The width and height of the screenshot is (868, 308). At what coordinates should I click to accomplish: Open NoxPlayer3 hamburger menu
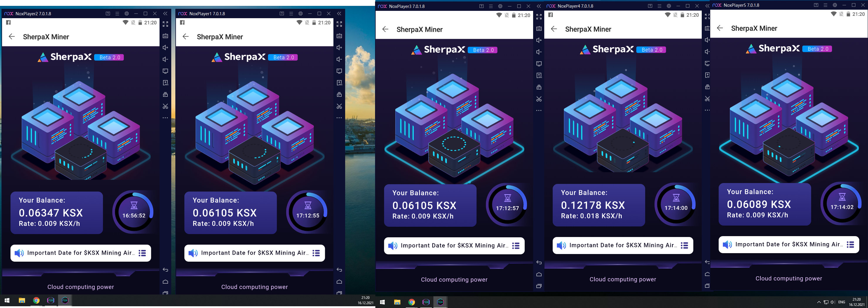pos(491,6)
